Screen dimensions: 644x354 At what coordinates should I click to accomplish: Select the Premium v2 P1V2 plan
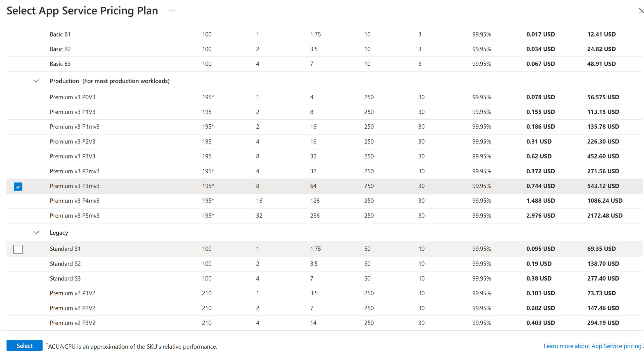(x=72, y=293)
